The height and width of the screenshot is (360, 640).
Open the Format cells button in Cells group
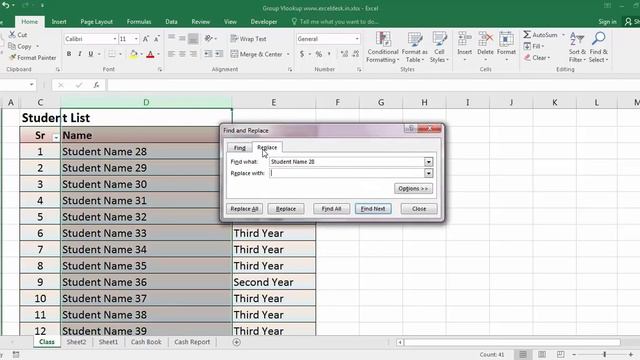click(506, 47)
